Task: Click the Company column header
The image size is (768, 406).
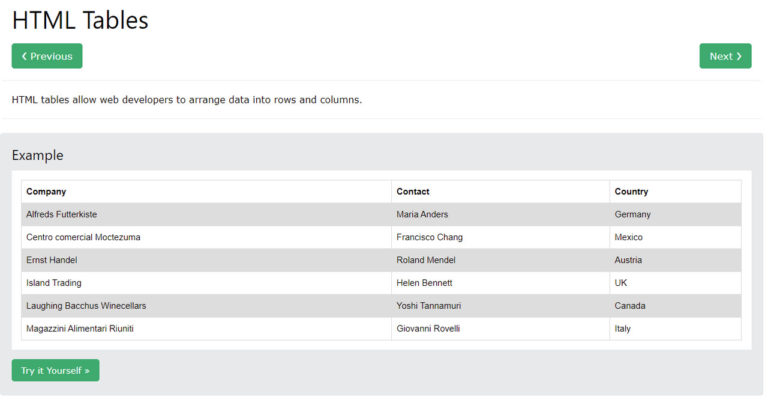Action: tap(46, 191)
